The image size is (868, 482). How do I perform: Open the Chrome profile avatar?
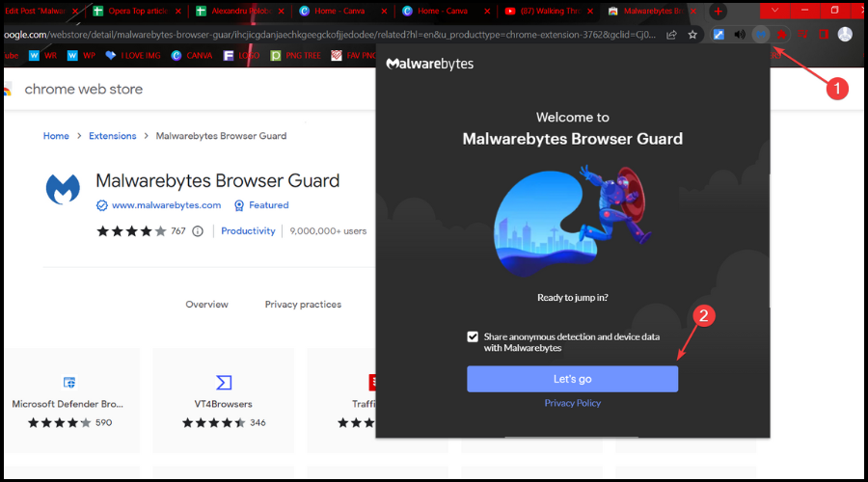845,35
